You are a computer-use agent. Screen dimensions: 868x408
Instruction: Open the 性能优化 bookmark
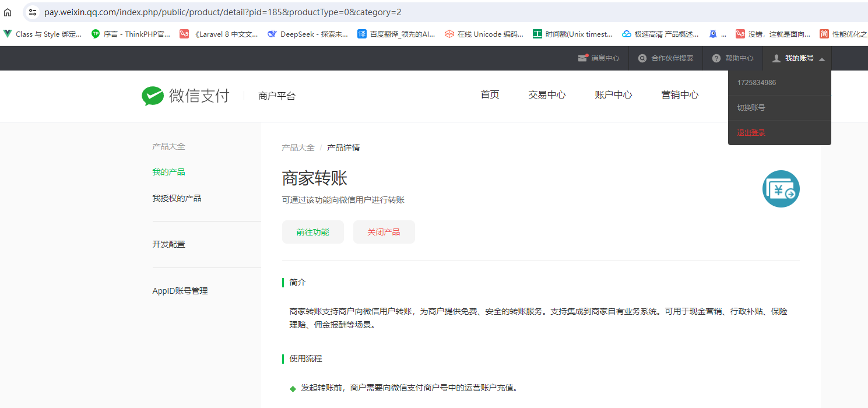pyautogui.click(x=844, y=34)
